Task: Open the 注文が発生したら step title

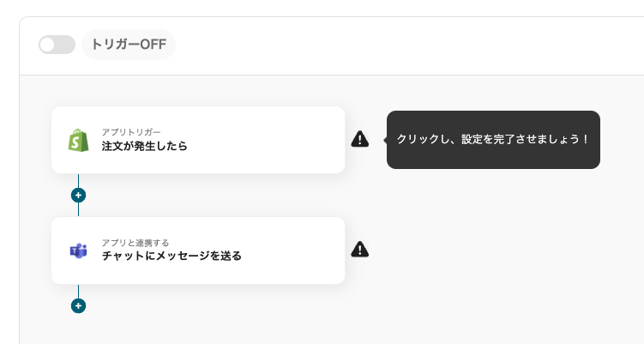Action: point(144,146)
